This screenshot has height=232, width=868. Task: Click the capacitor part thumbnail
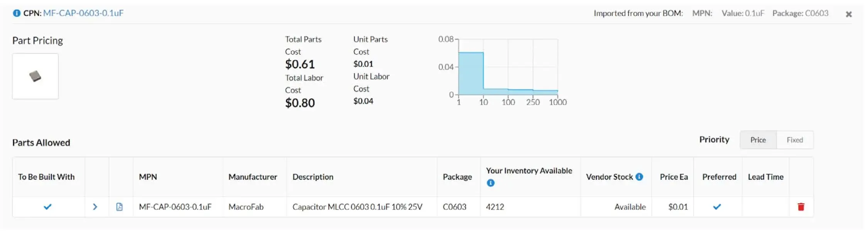point(35,76)
